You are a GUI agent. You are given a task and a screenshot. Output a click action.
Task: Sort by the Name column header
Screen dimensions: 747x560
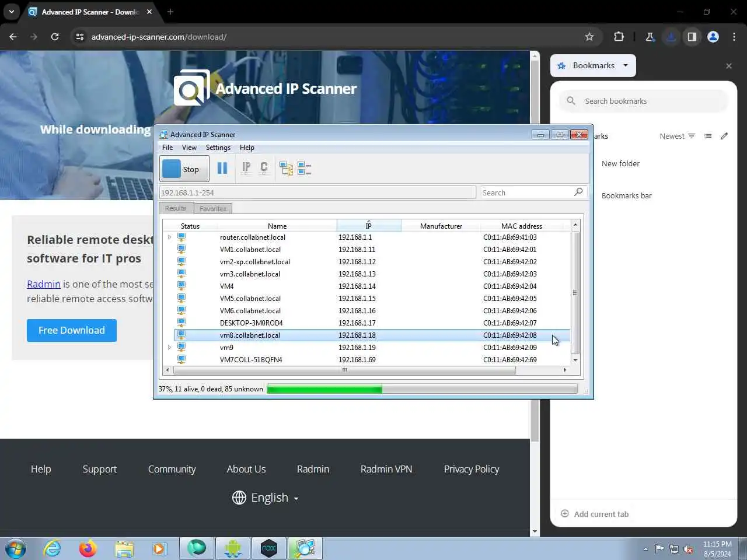pos(277,226)
